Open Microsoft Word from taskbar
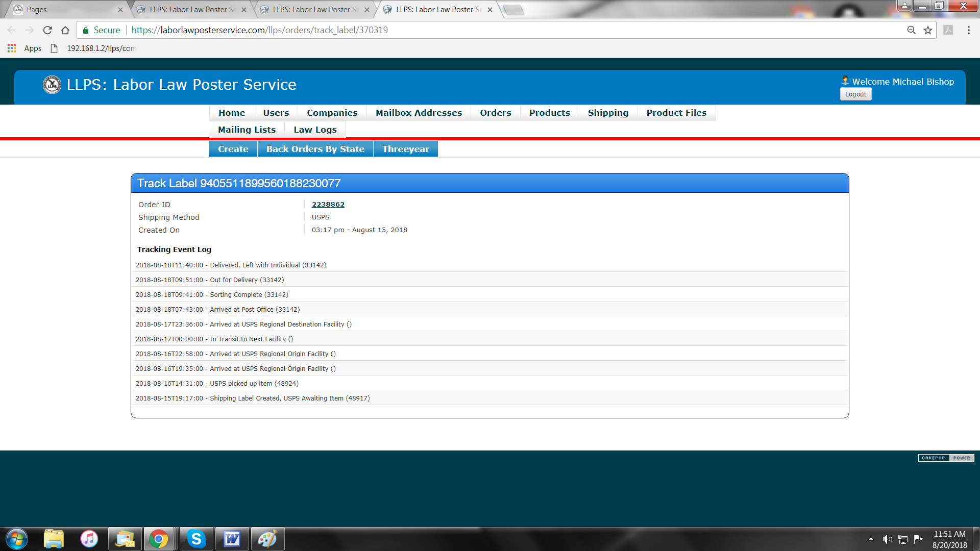 coord(232,539)
